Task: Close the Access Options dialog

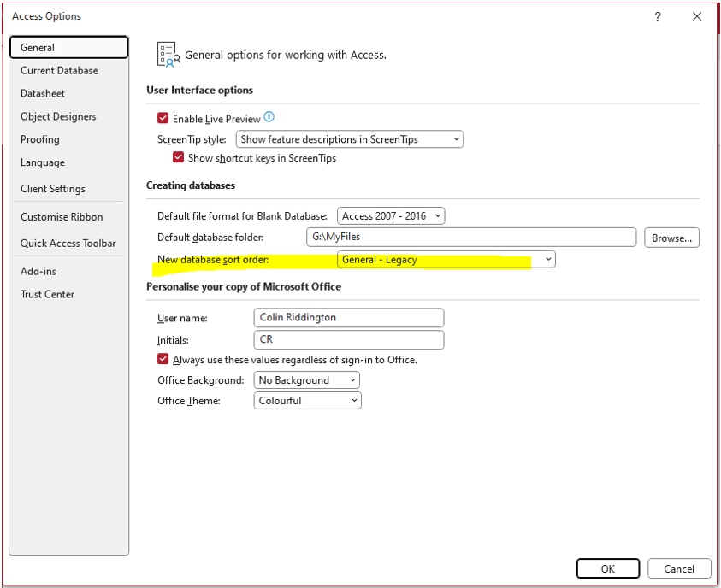Action: 697,16
